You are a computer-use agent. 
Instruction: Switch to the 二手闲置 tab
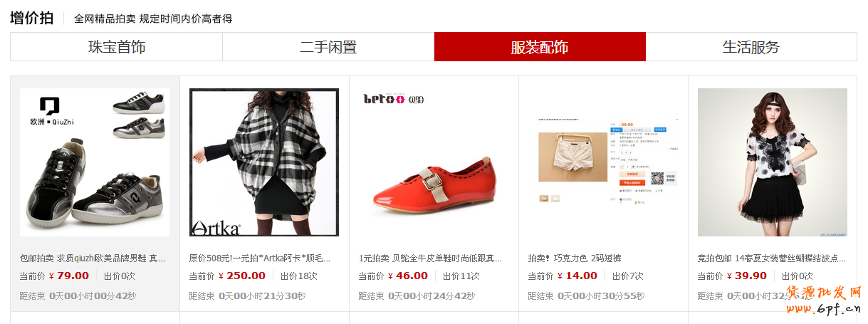point(328,47)
